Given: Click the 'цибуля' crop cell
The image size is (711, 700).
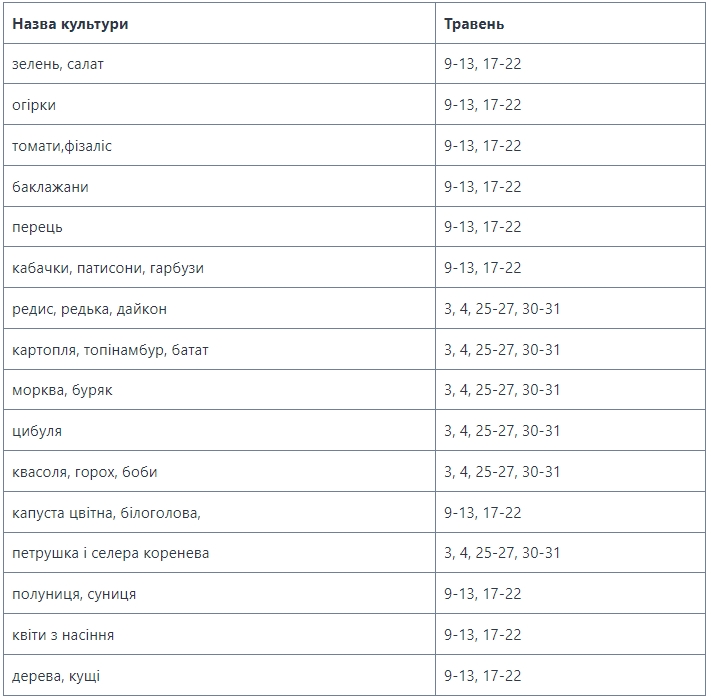Looking at the screenshot, I should (37, 431).
